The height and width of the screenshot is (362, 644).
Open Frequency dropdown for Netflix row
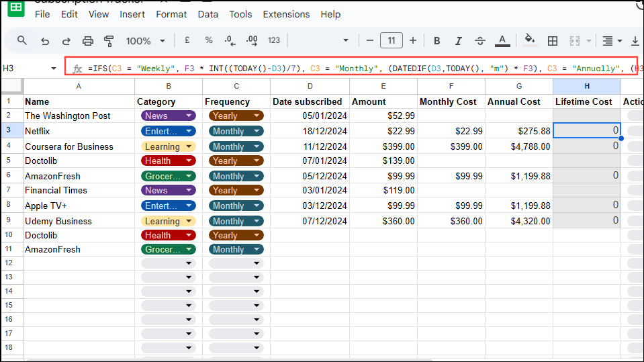(236, 132)
